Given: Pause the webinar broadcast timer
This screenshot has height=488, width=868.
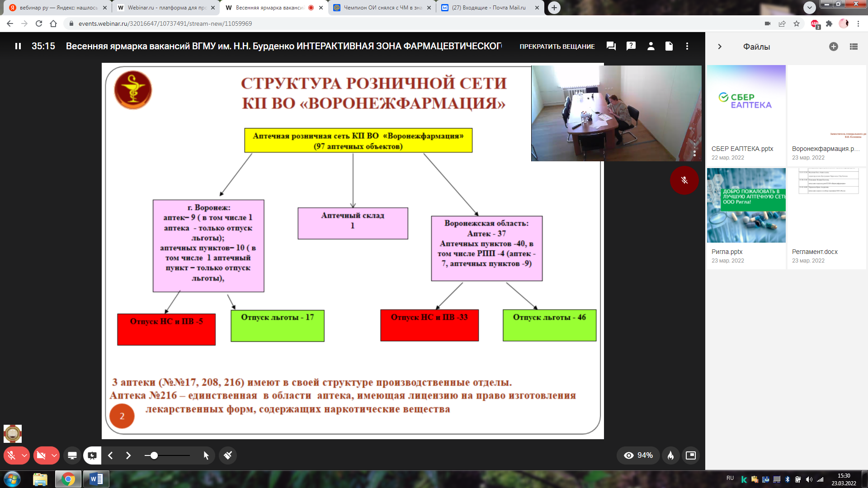Looking at the screenshot, I should (18, 46).
